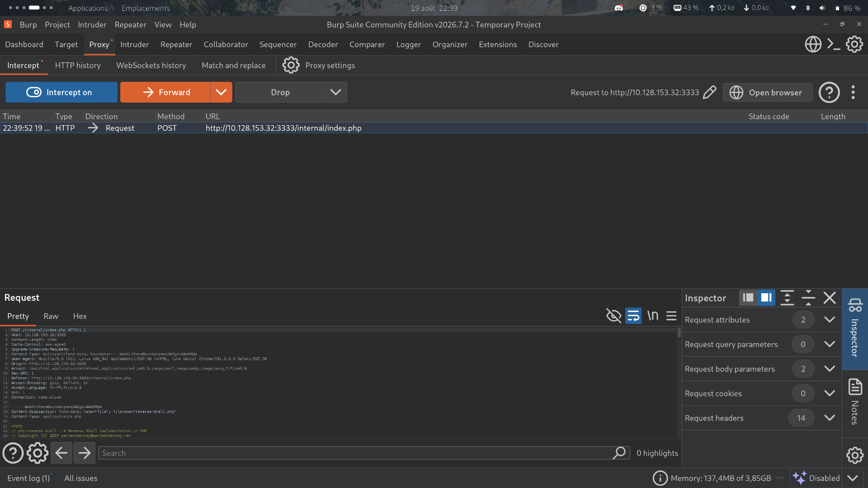Toggle hide non-printable characters eye icon
Image resolution: width=868 pixels, height=488 pixels.
[x=613, y=316]
